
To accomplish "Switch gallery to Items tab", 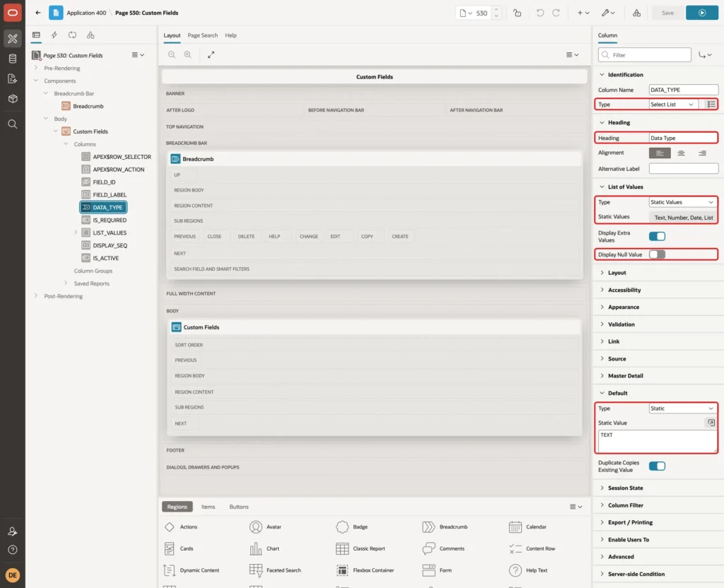I will point(209,507).
